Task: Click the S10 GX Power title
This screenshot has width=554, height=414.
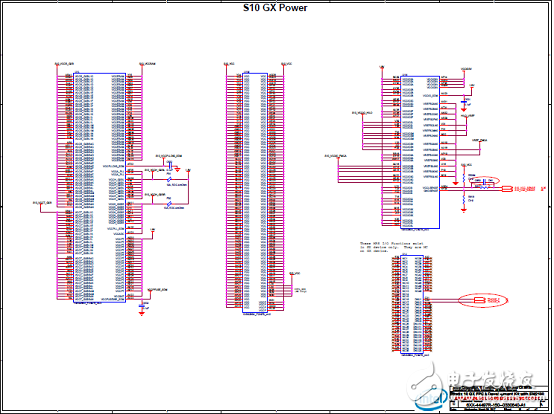Action: pyautogui.click(x=275, y=8)
